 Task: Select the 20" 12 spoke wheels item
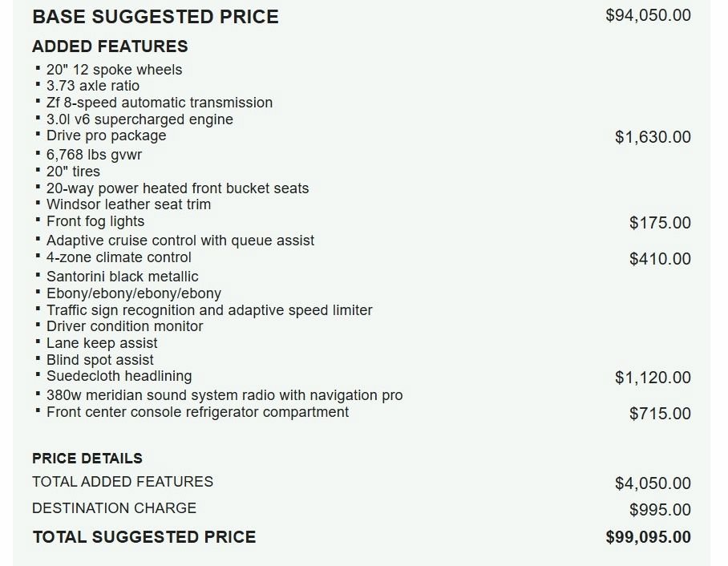coord(114,70)
